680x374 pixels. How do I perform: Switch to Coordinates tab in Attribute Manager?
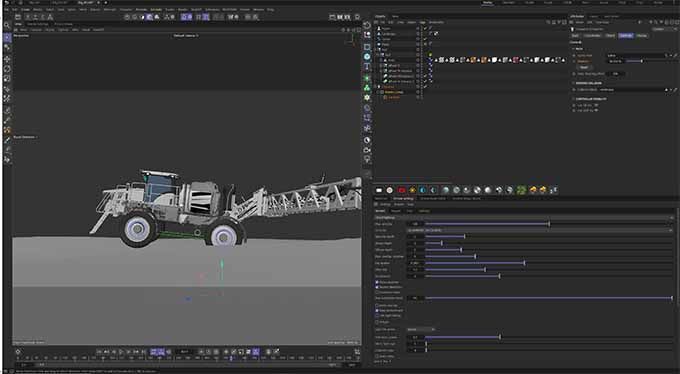pos(592,36)
